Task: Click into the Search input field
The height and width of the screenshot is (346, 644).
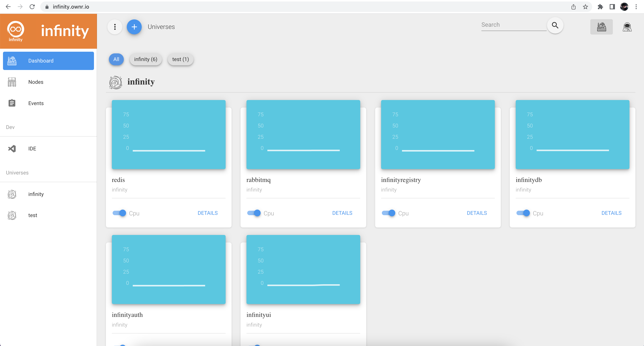Action: 513,25
